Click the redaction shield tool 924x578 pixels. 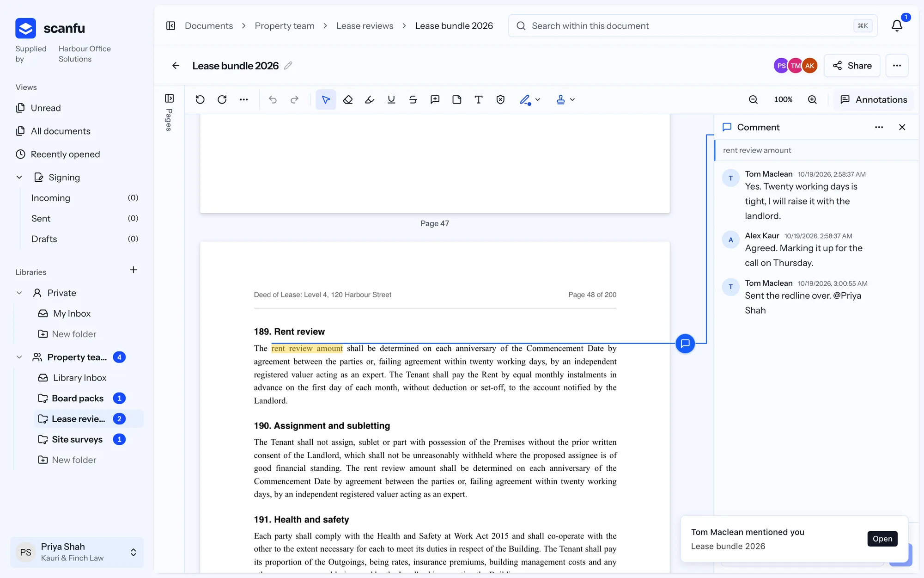coord(500,99)
